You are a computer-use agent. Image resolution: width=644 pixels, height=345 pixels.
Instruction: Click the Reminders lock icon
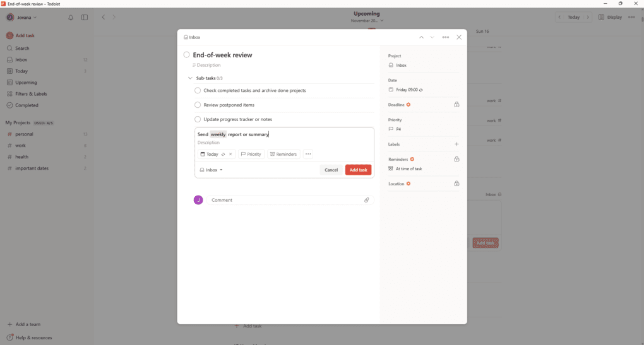tap(456, 159)
